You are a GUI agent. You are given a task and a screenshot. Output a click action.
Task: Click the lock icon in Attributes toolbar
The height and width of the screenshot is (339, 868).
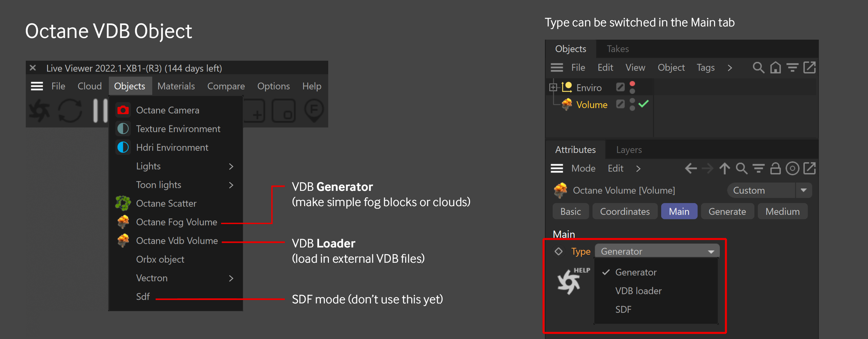(775, 168)
